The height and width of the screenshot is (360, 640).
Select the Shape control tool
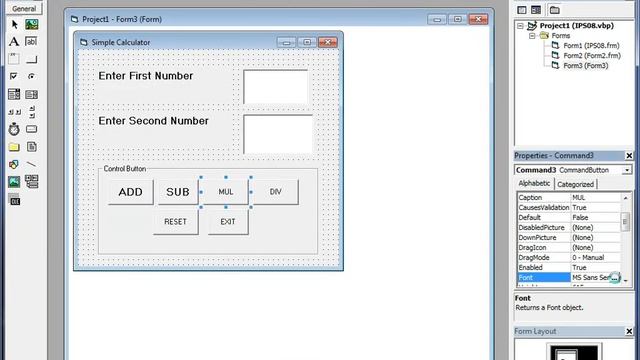(x=14, y=164)
